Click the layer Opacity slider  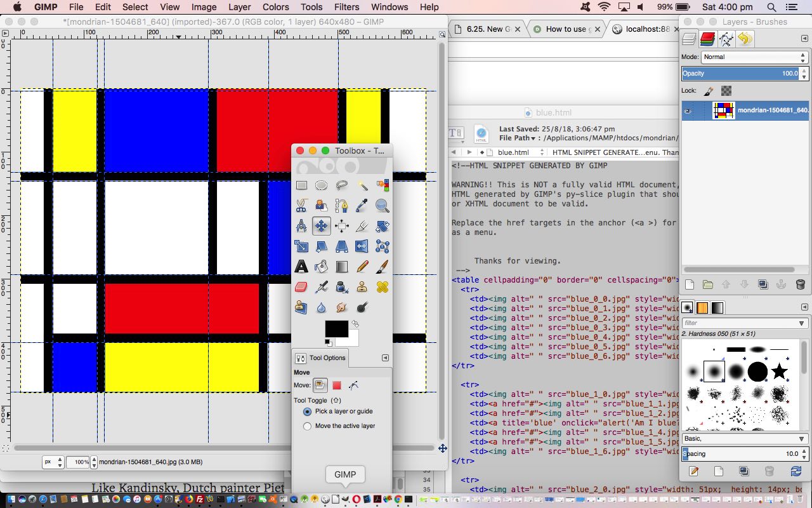(x=740, y=74)
